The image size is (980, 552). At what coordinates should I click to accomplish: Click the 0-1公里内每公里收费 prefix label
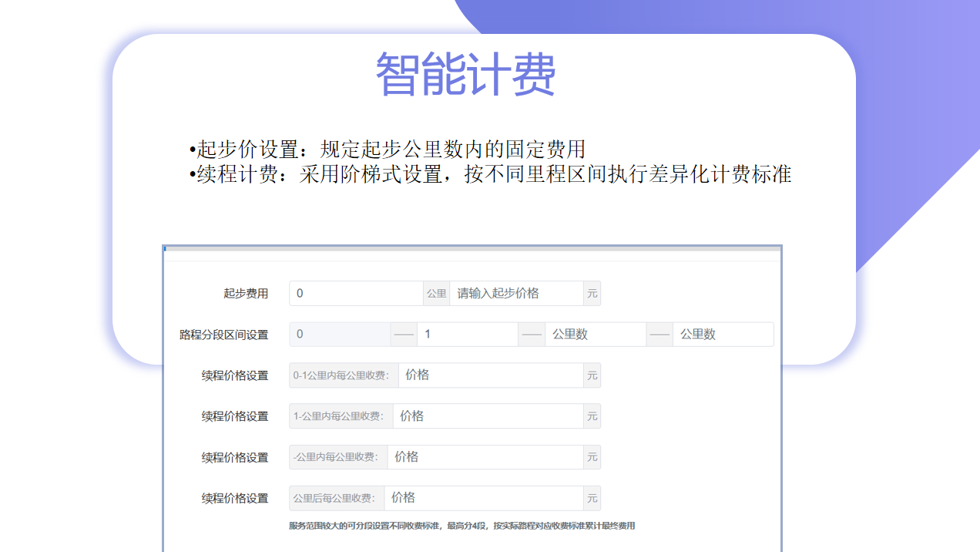pyautogui.click(x=344, y=375)
